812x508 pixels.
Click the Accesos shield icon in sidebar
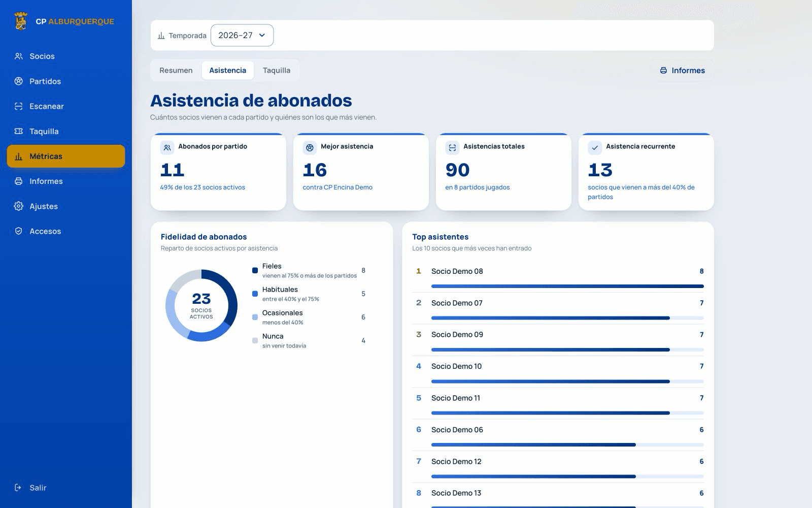click(x=19, y=231)
